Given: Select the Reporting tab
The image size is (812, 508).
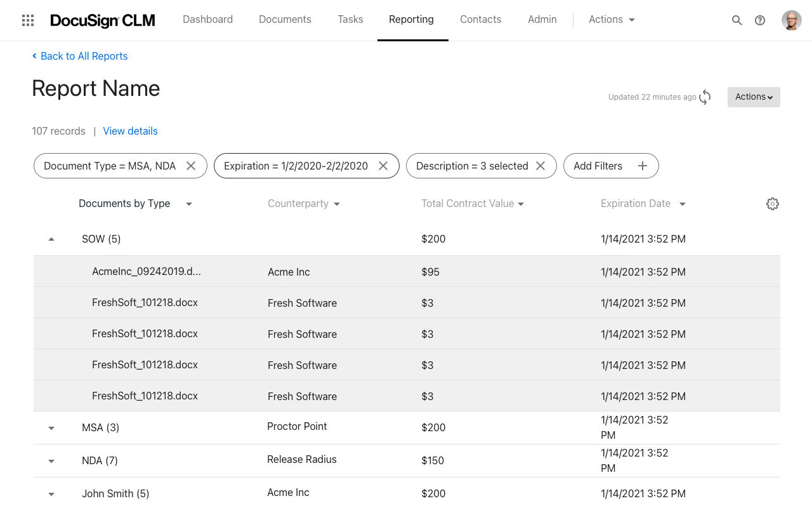Looking at the screenshot, I should 412,20.
